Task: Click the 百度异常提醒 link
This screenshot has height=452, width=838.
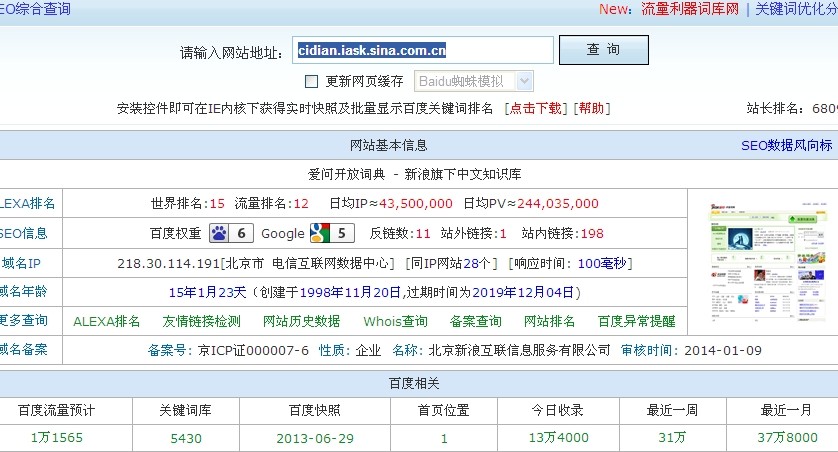Action: (636, 321)
